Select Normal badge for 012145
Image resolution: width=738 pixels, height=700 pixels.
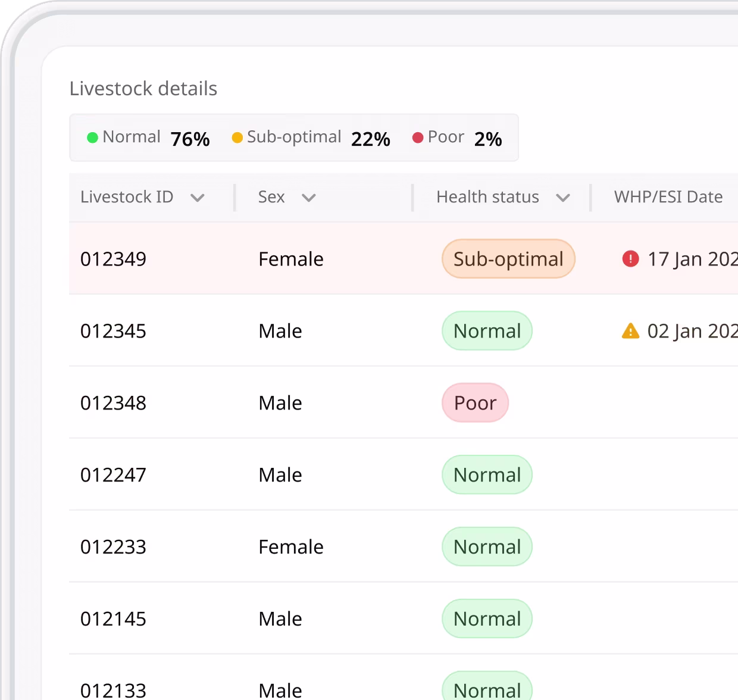[x=487, y=619]
